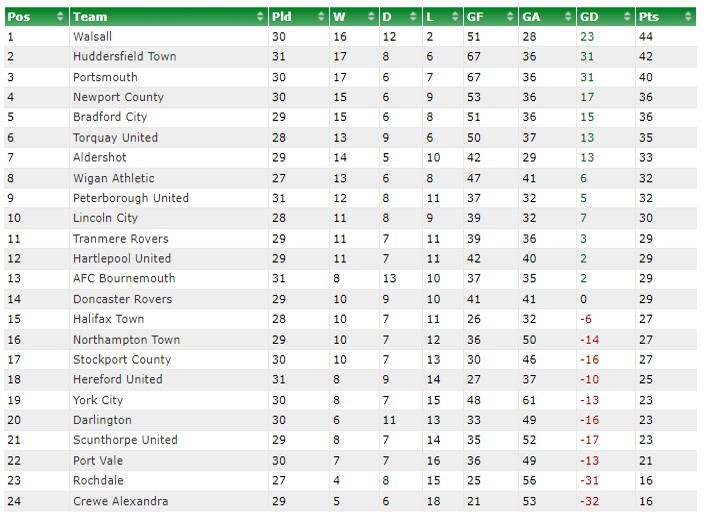Sort by Pld using arrow icon

(x=321, y=17)
